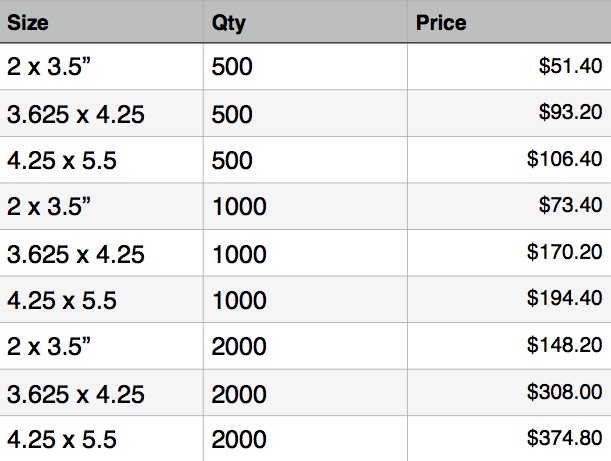Select the 3.625 x 4.25 size in the $308.00 row

(76, 393)
